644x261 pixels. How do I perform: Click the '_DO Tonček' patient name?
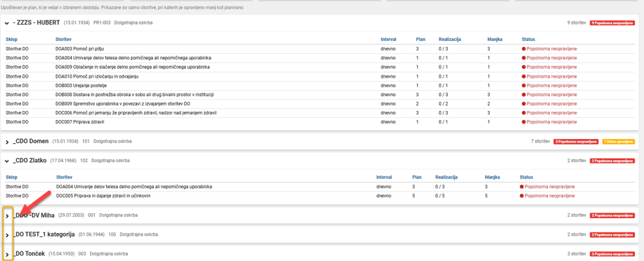(x=29, y=254)
